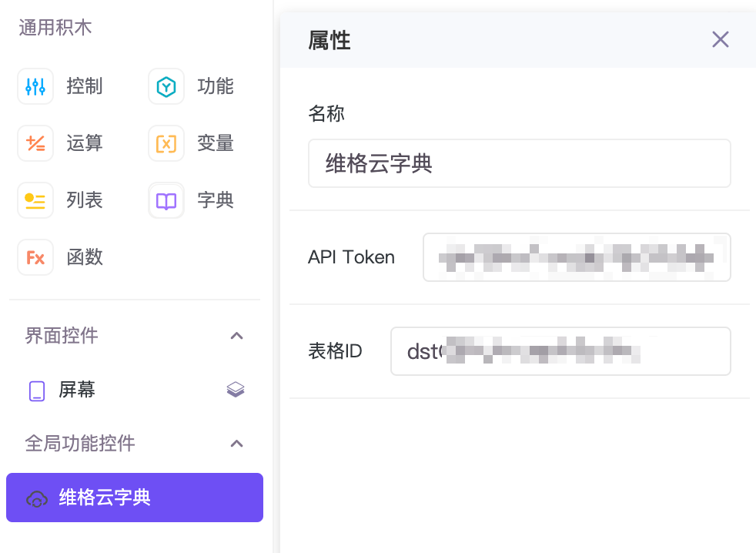This screenshot has width=756, height=553.
Task: Click the 名称 field label
Action: coord(326,114)
